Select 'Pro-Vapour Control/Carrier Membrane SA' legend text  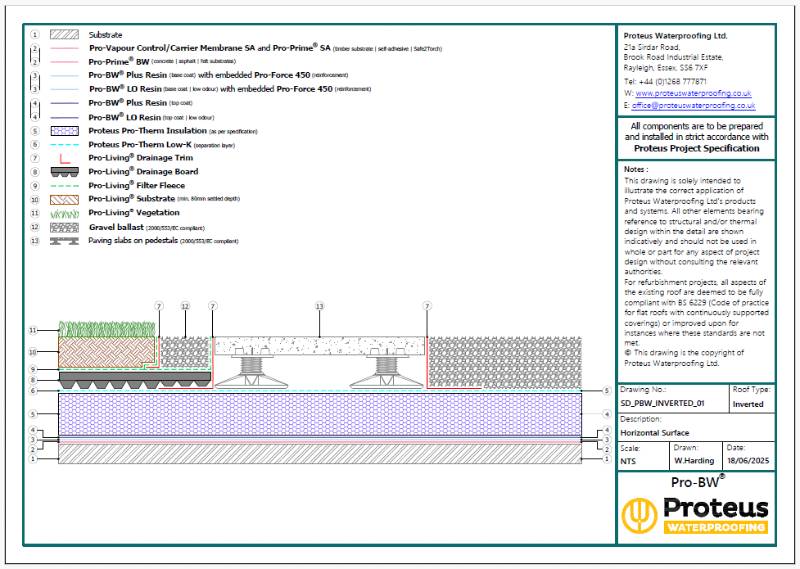pos(172,48)
